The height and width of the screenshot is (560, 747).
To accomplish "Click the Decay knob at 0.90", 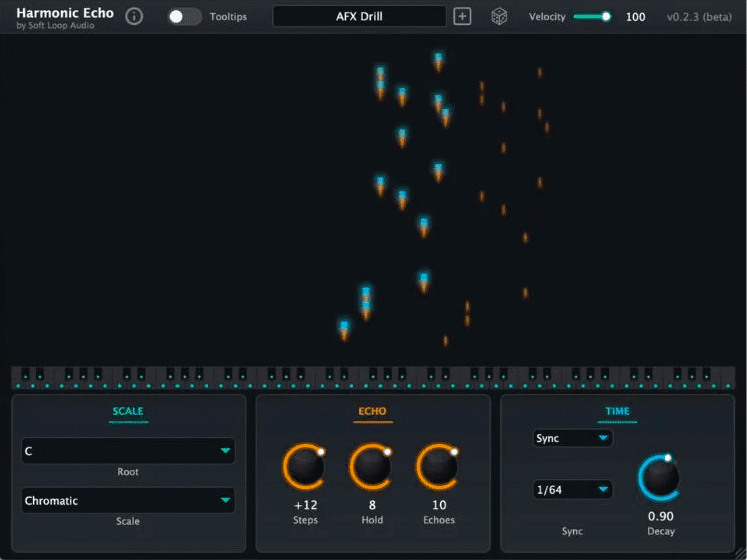I will pyautogui.click(x=659, y=478).
